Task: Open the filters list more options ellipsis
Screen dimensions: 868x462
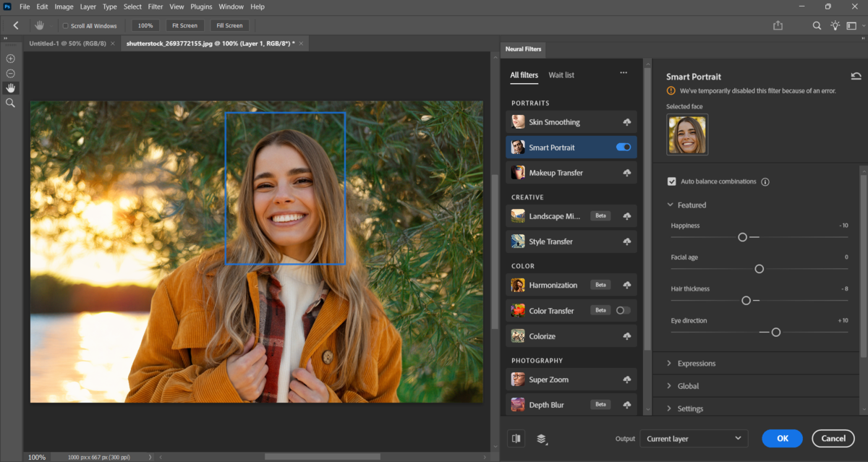Action: coord(624,73)
